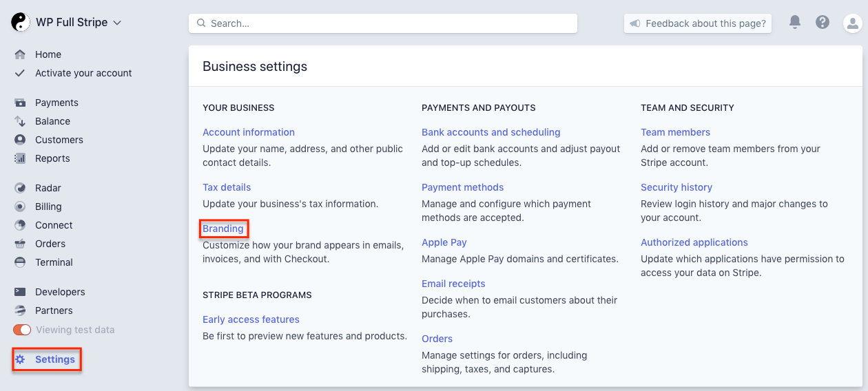Click the notifications bell icon
The height and width of the screenshot is (391, 868).
795,23
